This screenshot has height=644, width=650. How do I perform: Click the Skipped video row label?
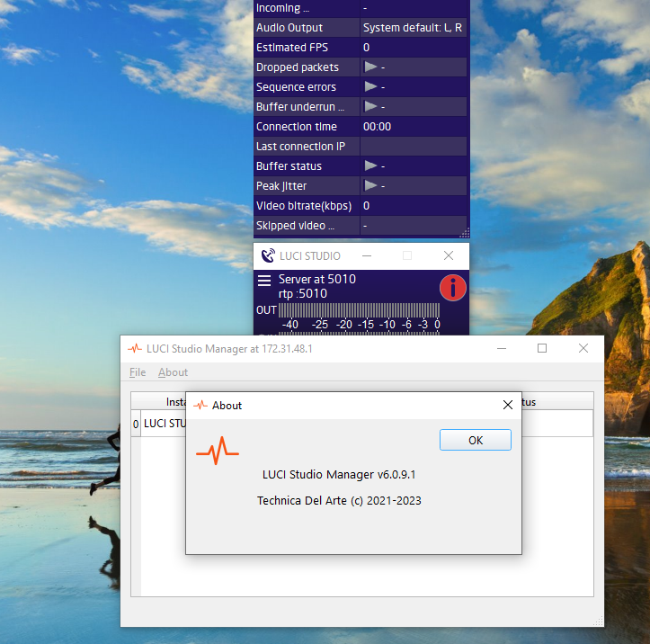pos(295,226)
